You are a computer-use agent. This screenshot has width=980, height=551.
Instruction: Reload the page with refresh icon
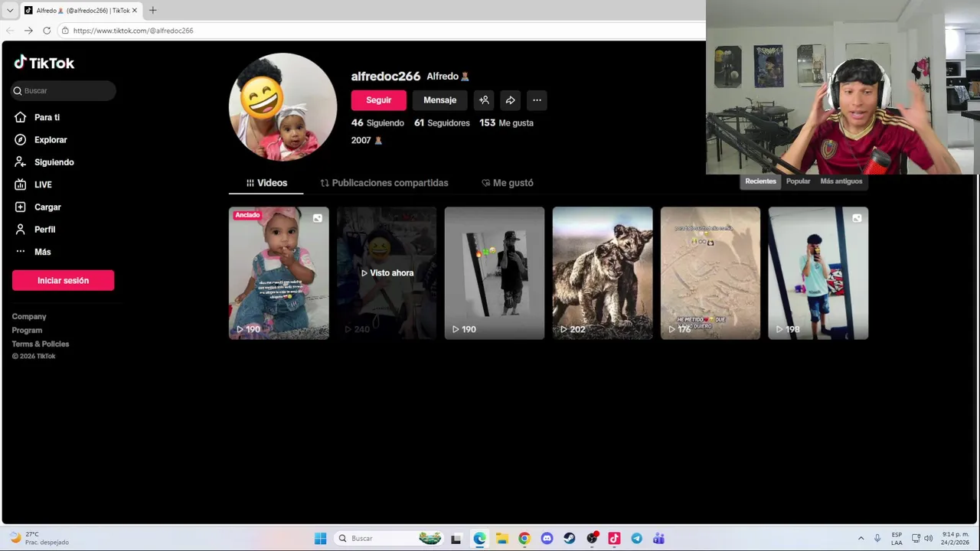pos(47,31)
